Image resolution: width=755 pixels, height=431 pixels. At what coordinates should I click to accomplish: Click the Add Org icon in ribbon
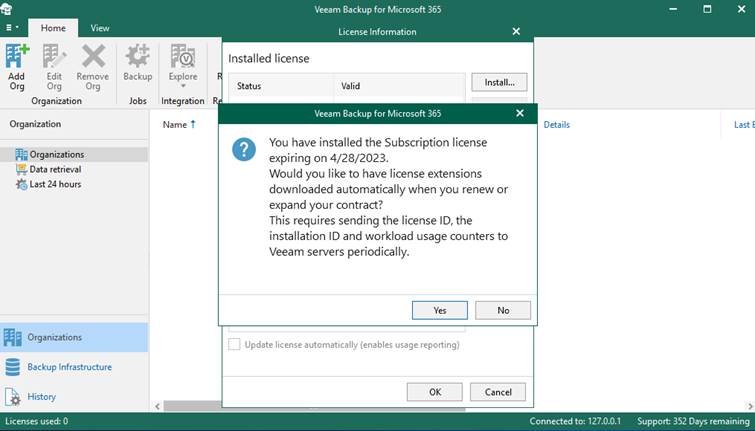click(x=17, y=67)
